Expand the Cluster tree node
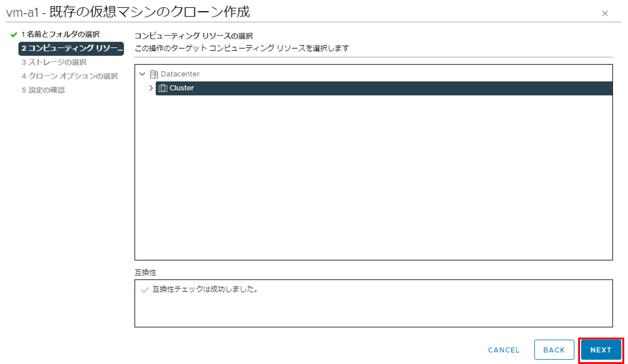 [x=151, y=88]
